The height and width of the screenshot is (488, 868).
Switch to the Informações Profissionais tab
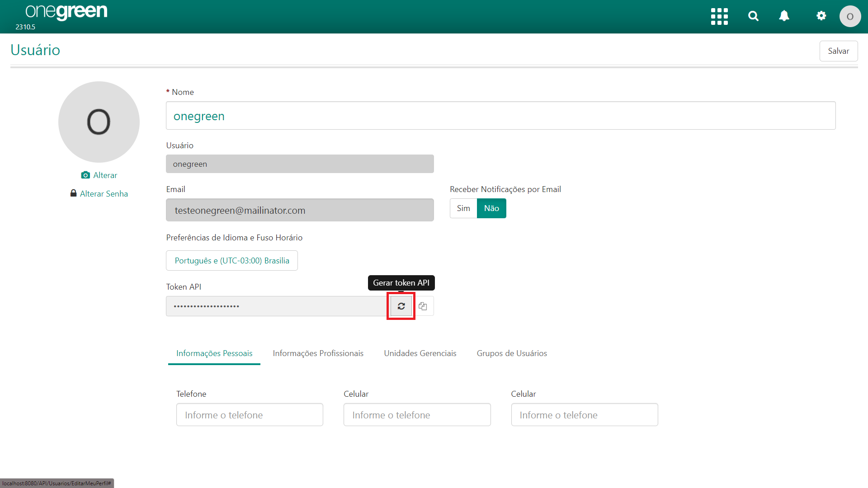(318, 353)
